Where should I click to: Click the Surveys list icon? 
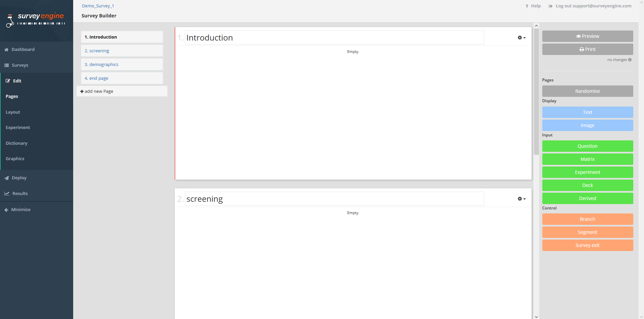(6, 65)
